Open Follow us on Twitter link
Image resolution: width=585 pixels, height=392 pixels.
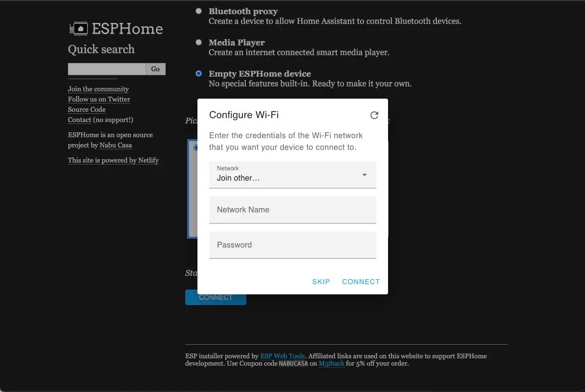click(99, 99)
